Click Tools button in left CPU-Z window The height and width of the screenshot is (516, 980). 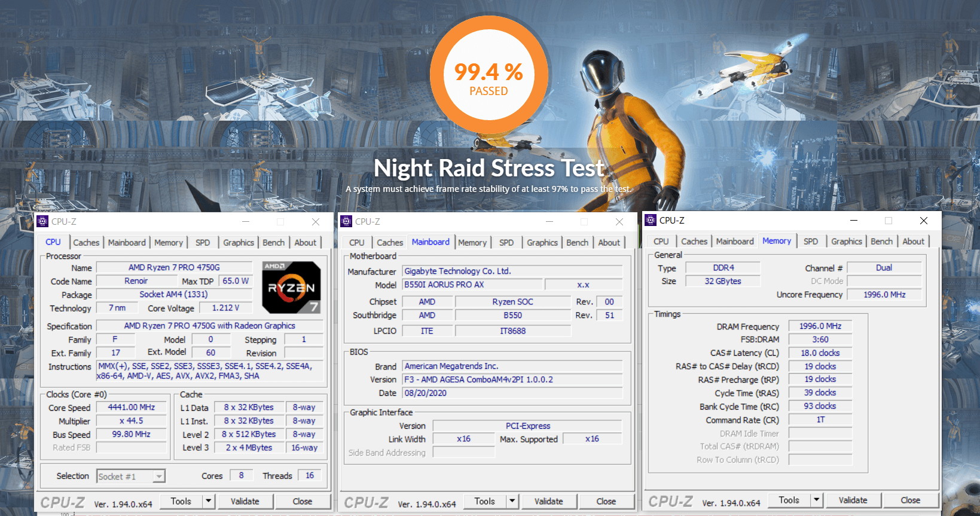click(x=181, y=501)
